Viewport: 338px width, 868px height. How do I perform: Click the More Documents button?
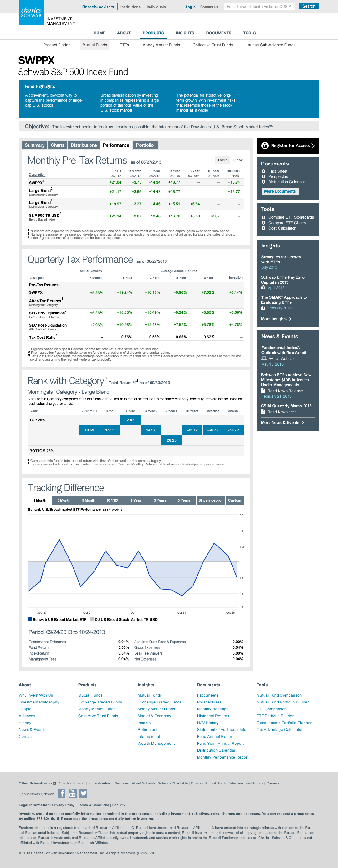click(x=280, y=191)
